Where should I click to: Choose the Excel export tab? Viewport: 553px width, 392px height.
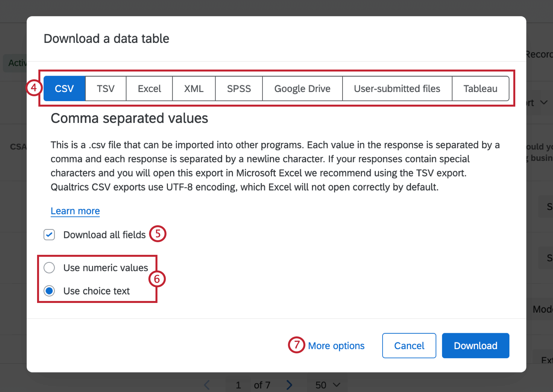point(149,88)
